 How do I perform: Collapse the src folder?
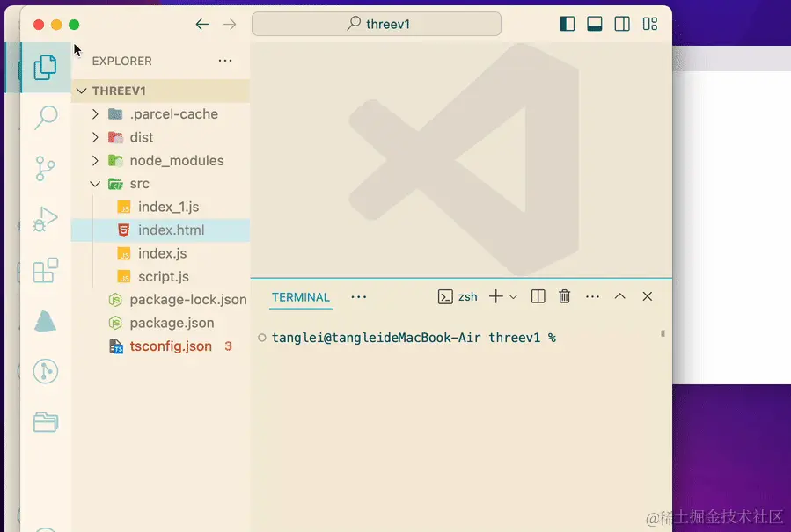160,184
